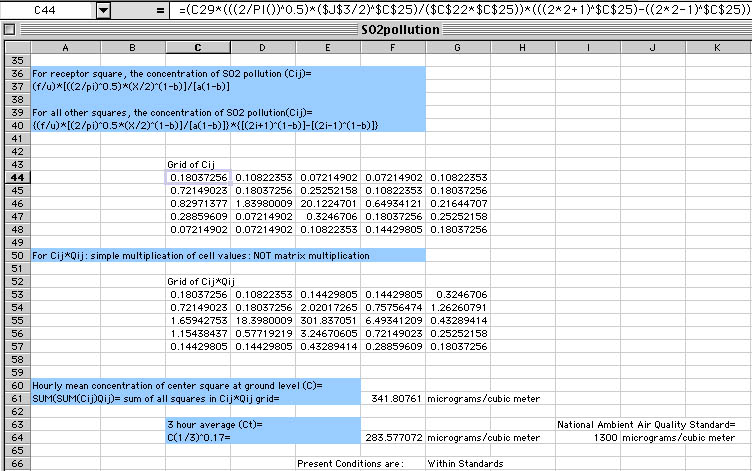
Task: Select the cell with value 3.24670605
Action: click(328, 333)
